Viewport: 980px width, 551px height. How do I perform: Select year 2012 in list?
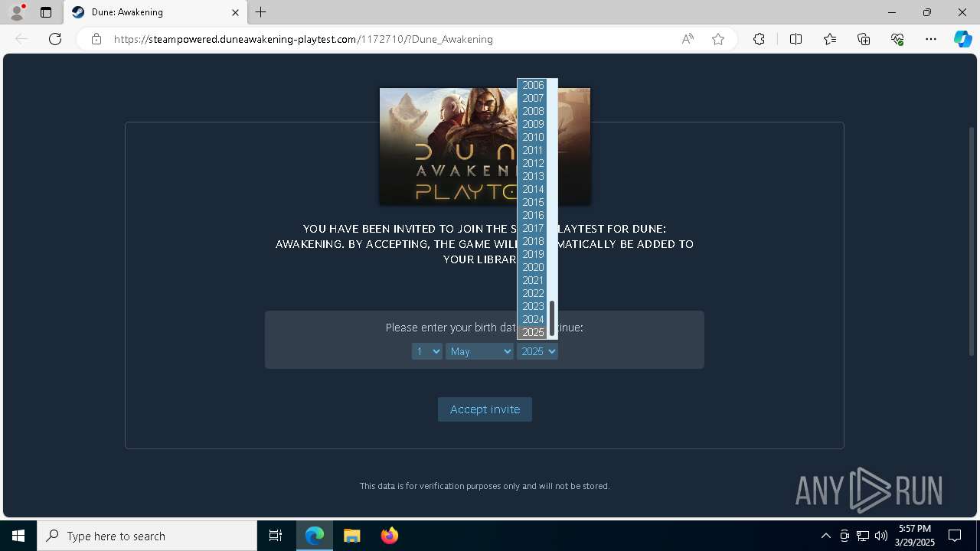[x=533, y=163]
